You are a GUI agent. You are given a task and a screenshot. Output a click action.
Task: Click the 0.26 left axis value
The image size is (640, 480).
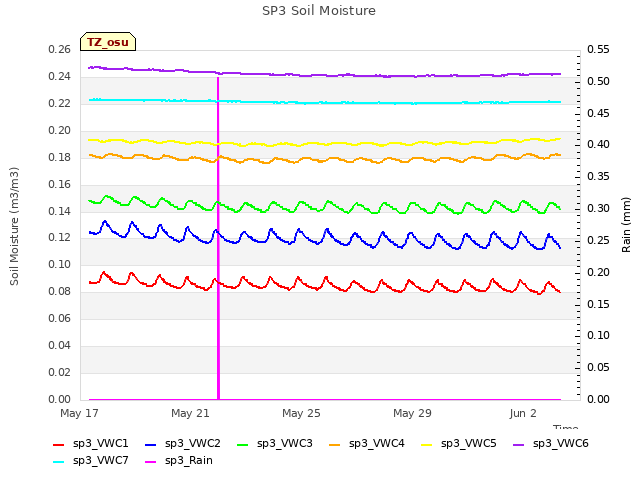point(60,49)
